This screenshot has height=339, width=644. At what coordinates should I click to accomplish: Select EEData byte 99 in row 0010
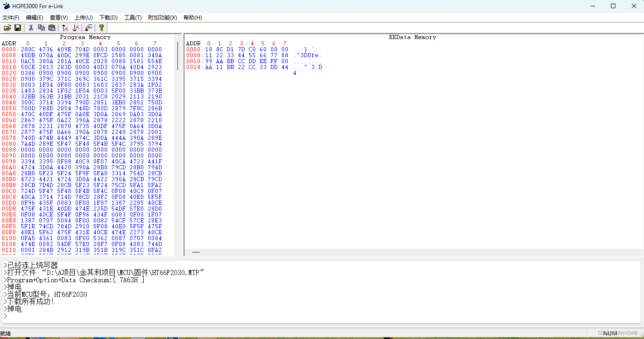[x=208, y=61]
